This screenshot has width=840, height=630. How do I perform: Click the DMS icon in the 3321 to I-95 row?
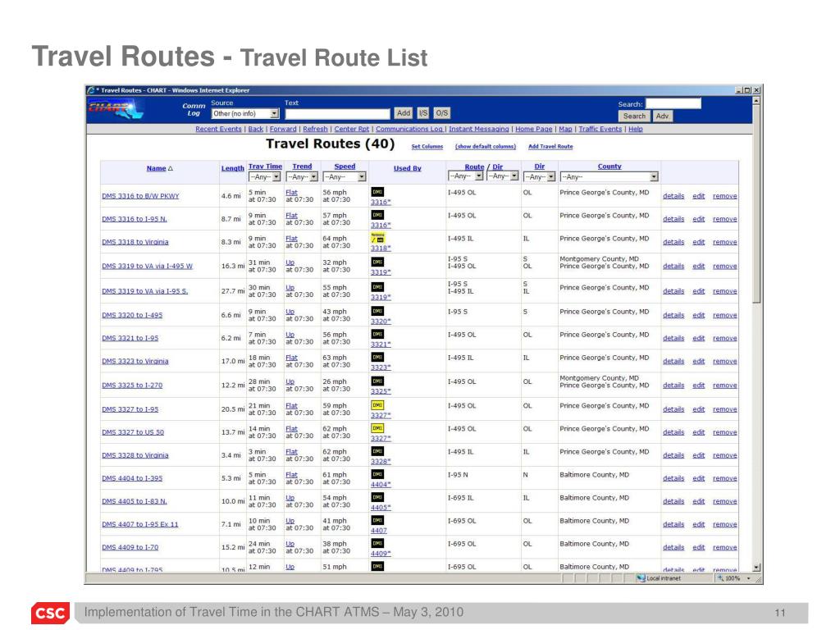pos(377,334)
